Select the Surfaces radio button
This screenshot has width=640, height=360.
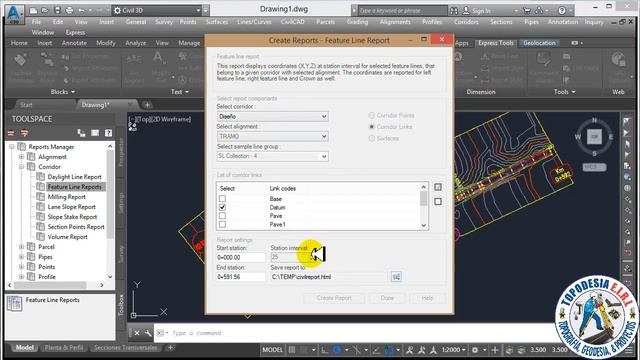(x=371, y=138)
